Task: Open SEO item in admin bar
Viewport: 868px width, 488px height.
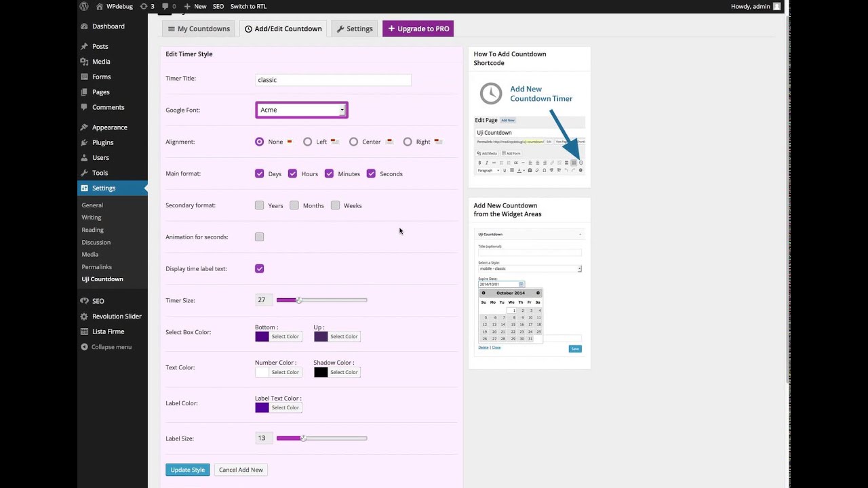Action: tap(218, 6)
